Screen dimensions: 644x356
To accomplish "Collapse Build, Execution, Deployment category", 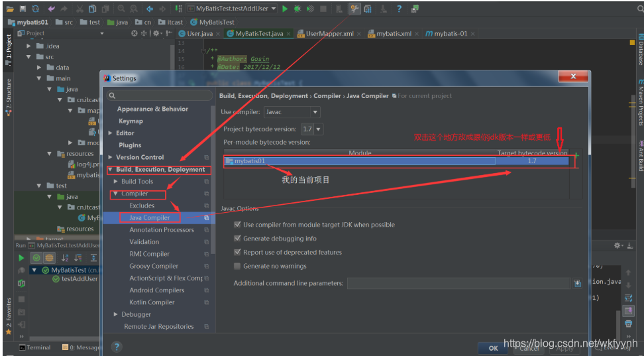I will tap(110, 169).
